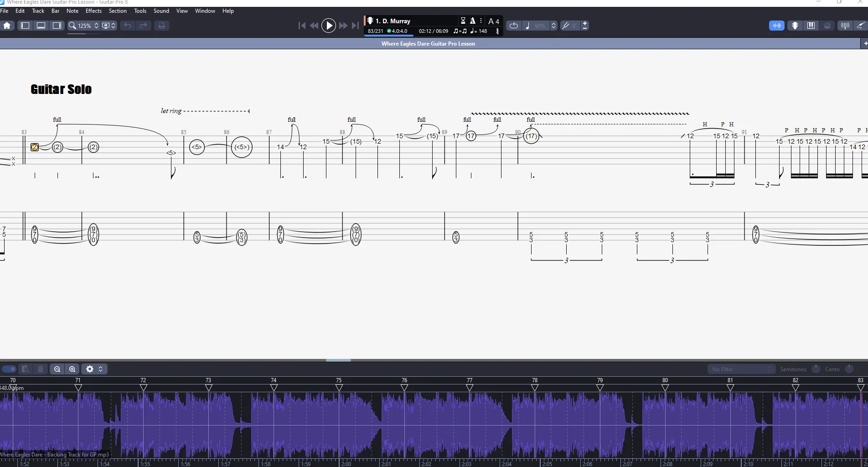Expand the audio settings arrows dropdown
Viewport: 868px width, 467px height.
tap(101, 369)
